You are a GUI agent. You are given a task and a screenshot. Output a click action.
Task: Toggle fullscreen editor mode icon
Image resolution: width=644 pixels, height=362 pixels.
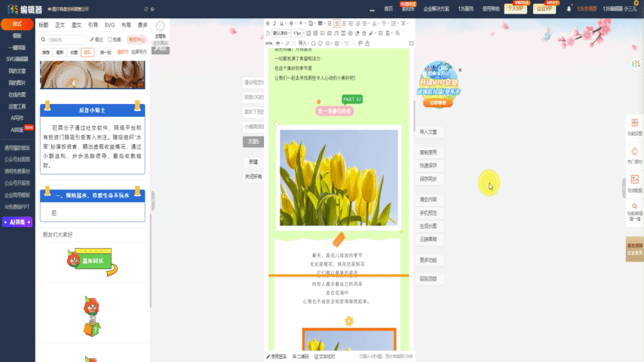[x=411, y=43]
